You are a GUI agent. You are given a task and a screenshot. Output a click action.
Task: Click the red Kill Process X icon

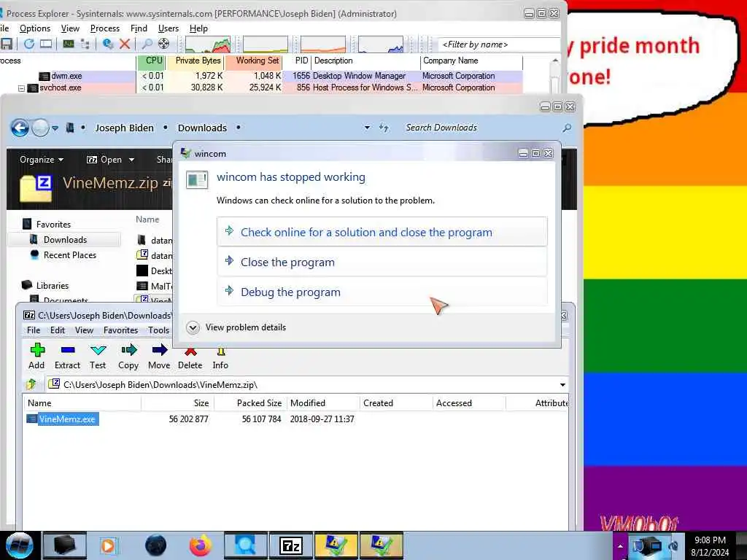tap(125, 44)
